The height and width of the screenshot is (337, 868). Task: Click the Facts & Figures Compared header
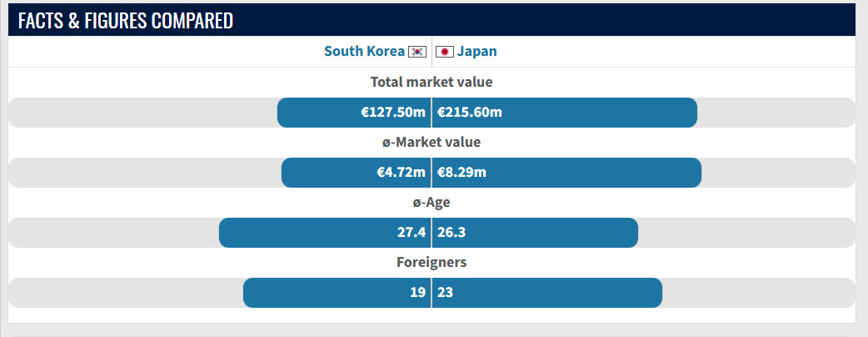pyautogui.click(x=126, y=21)
